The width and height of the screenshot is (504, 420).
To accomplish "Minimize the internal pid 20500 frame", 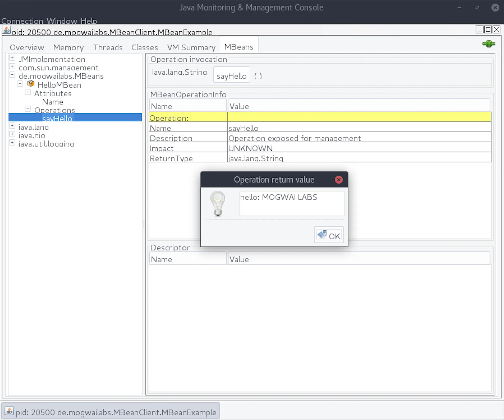I will pos(479,30).
